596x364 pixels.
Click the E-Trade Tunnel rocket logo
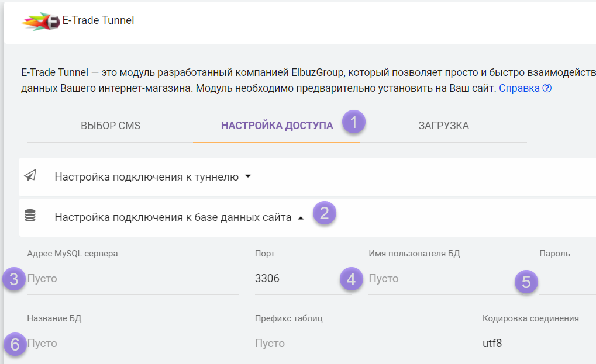click(x=41, y=22)
